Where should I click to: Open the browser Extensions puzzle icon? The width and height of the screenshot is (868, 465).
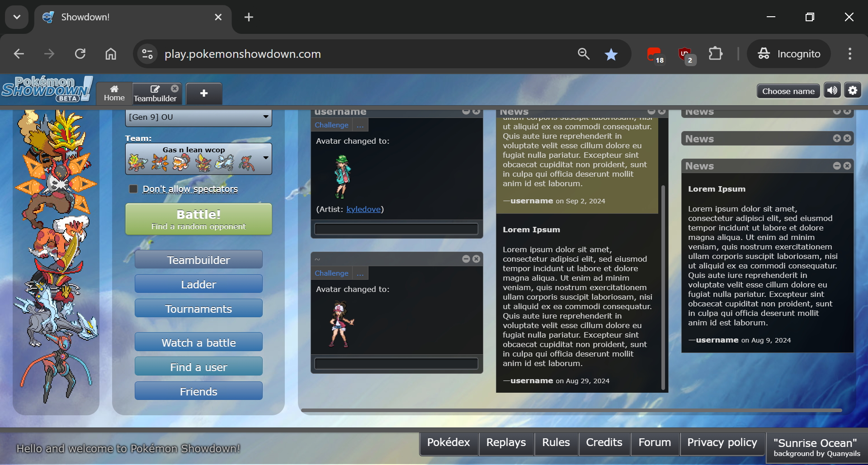(716, 54)
